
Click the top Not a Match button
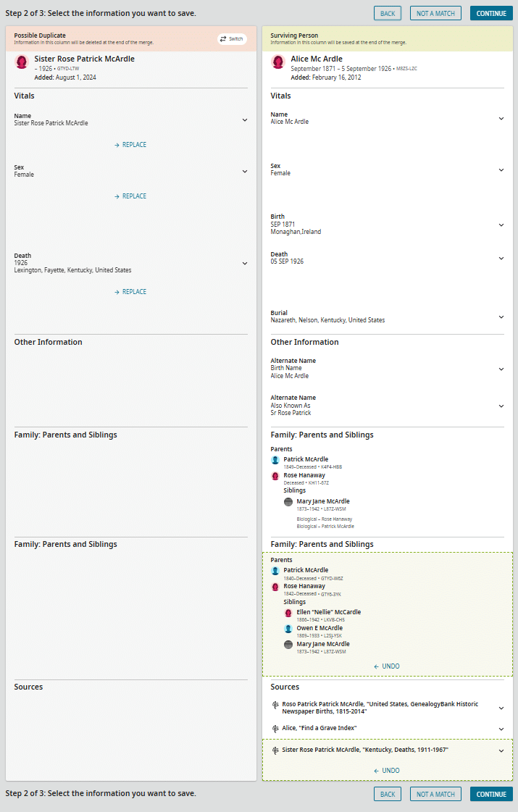(435, 14)
